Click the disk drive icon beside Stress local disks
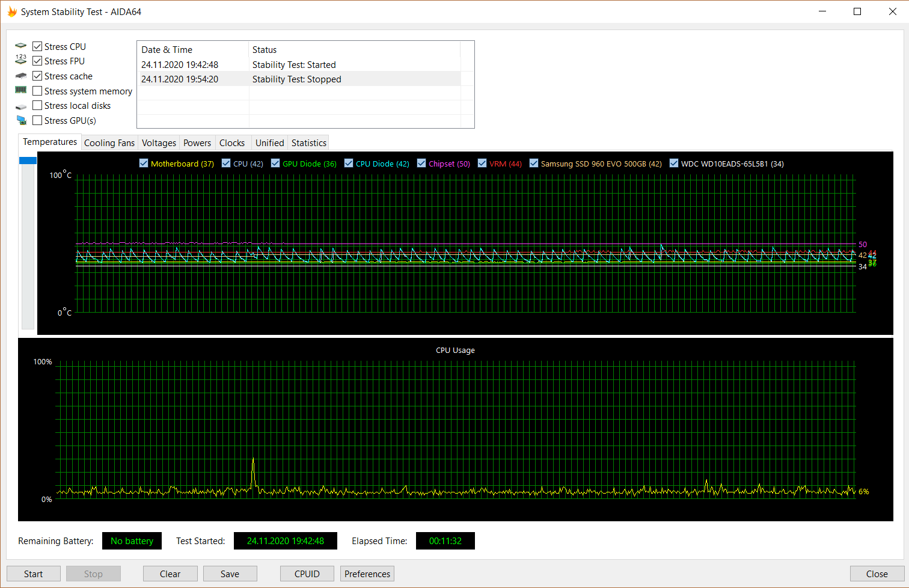This screenshot has width=909, height=588. tap(21, 106)
